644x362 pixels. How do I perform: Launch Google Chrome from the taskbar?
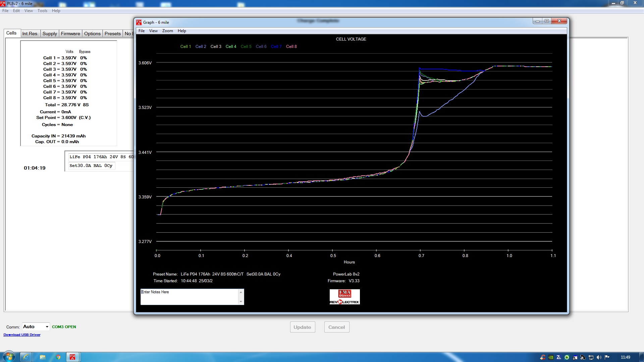coord(58,357)
